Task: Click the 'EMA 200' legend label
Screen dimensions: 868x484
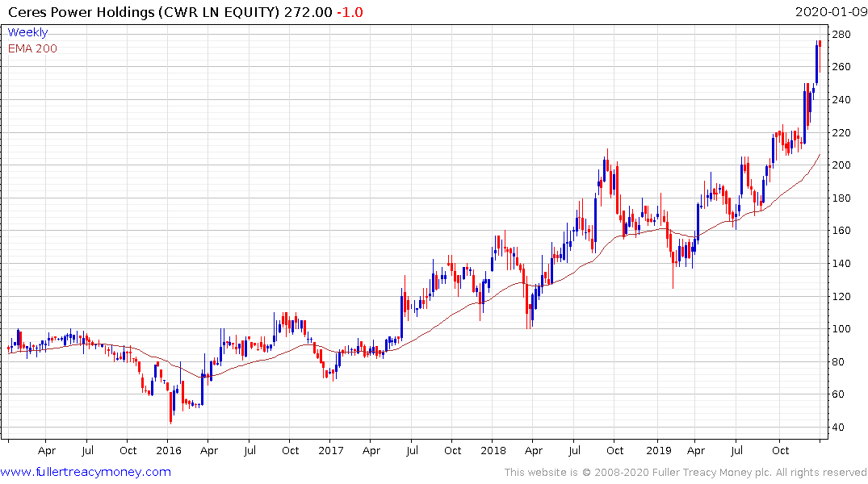Action: tap(32, 48)
